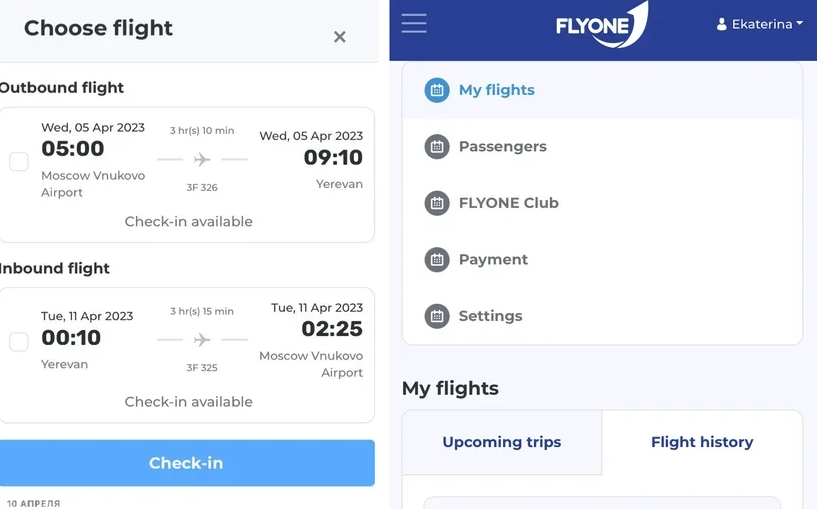
Task: Tick the inbound flight 3F 325 checkbox
Action: [x=19, y=342]
